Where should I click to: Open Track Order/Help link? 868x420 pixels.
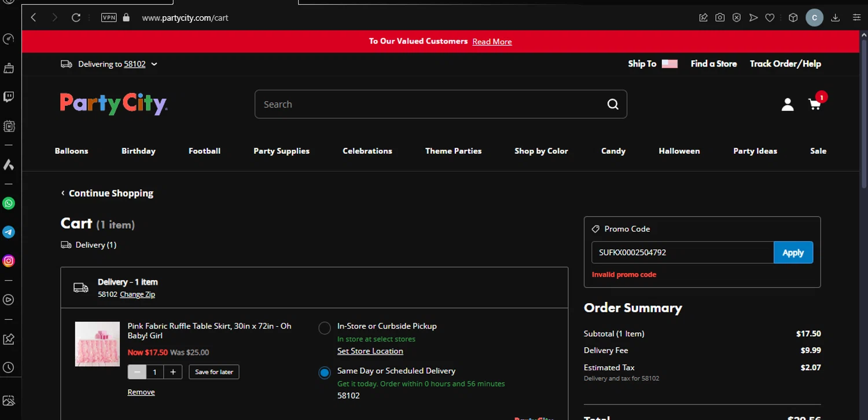785,64
